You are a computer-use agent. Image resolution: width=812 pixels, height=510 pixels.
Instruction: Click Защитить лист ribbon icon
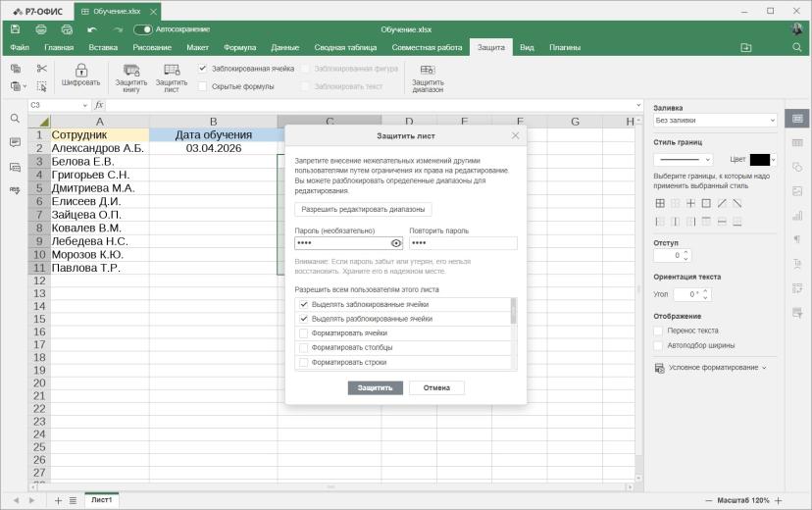click(172, 77)
